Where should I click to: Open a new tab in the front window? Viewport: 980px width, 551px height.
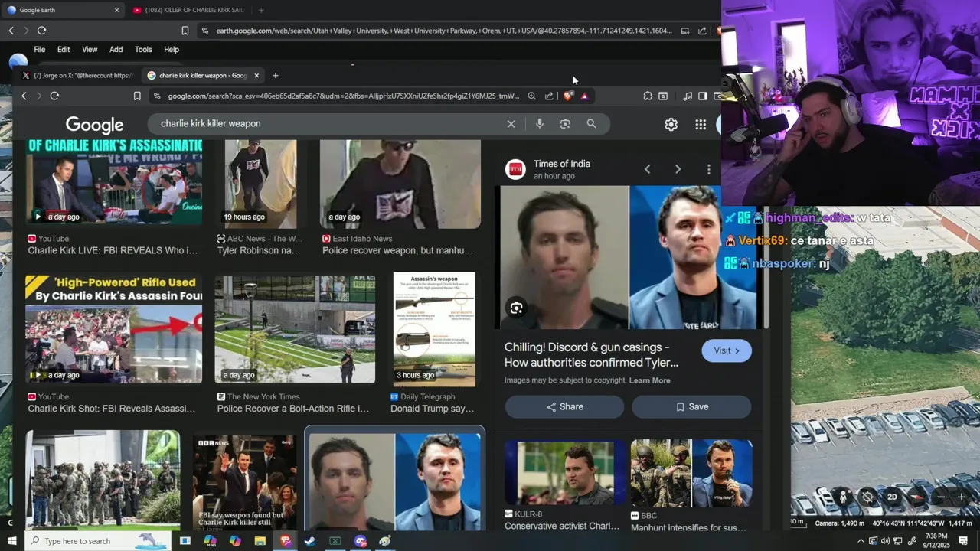(276, 75)
